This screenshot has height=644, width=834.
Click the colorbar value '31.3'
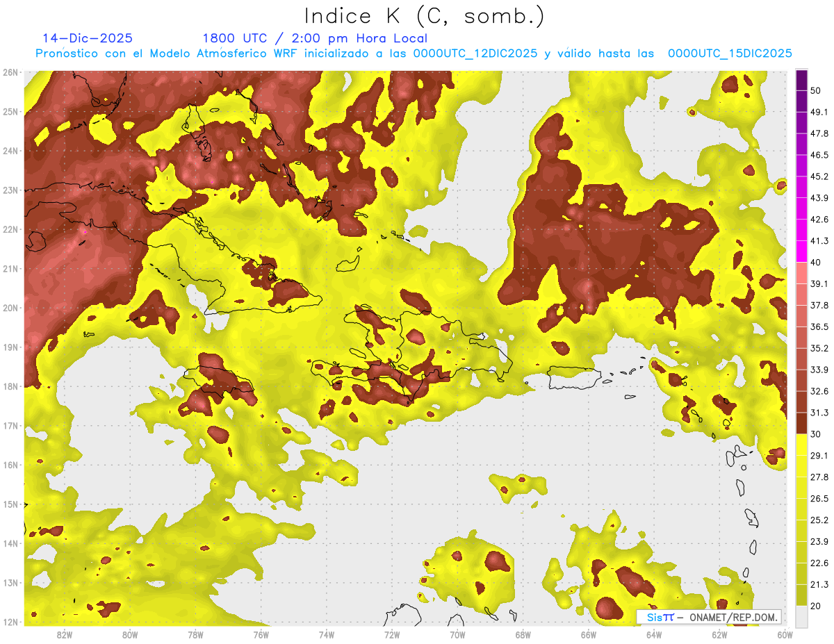point(819,413)
